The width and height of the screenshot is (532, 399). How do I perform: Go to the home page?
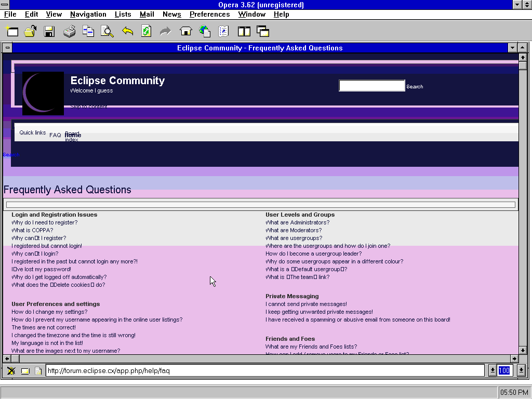tap(185, 31)
